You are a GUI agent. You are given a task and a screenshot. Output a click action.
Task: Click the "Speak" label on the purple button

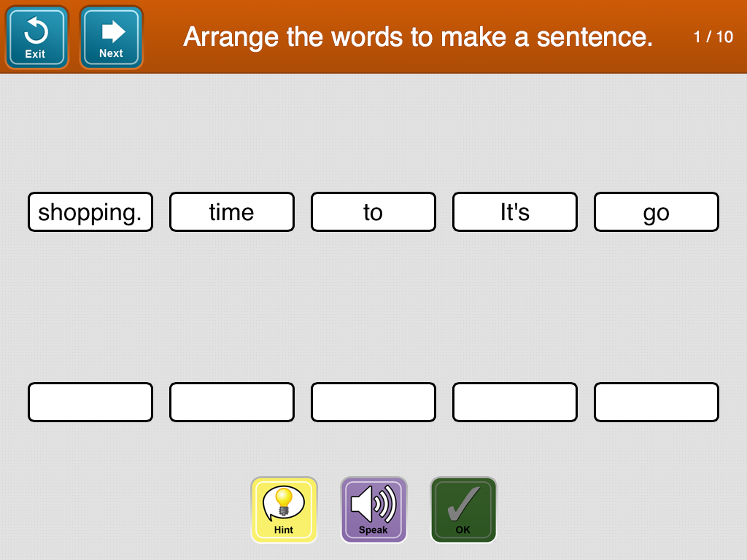373,530
